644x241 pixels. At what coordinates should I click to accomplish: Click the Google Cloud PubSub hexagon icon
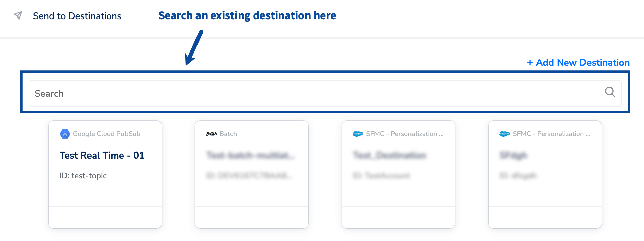point(65,134)
